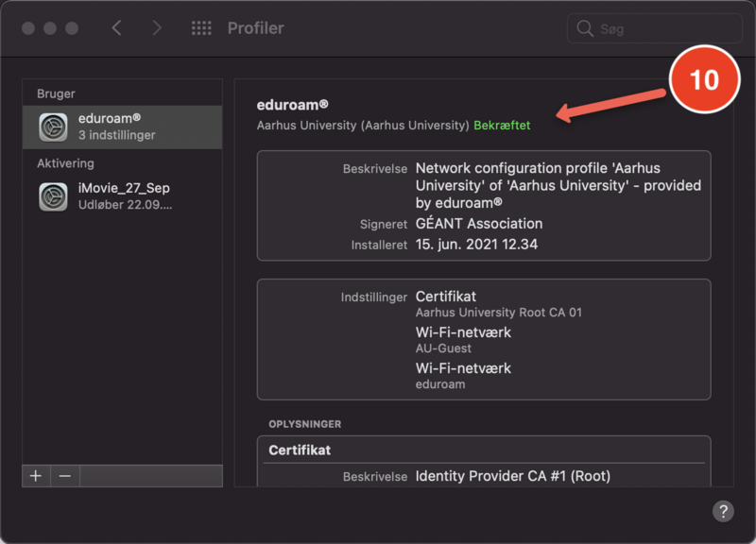Select the eduroam profile in sidebar
756x544 pixels.
[123, 127]
